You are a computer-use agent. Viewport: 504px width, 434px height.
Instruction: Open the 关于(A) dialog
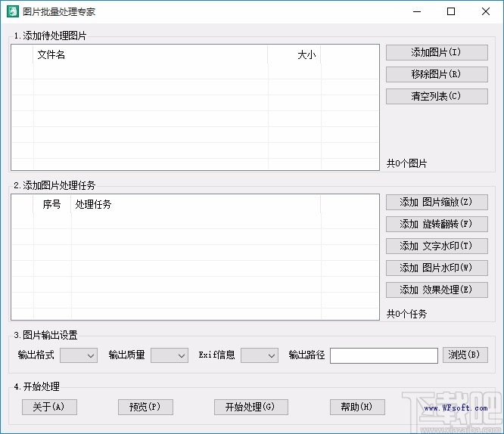click(49, 407)
